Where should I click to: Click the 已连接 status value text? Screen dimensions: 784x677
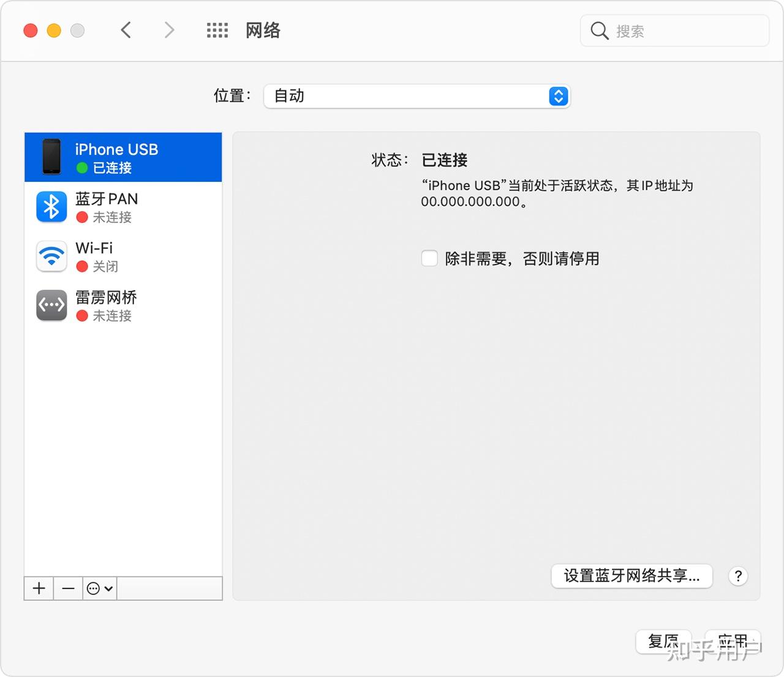pyautogui.click(x=445, y=160)
